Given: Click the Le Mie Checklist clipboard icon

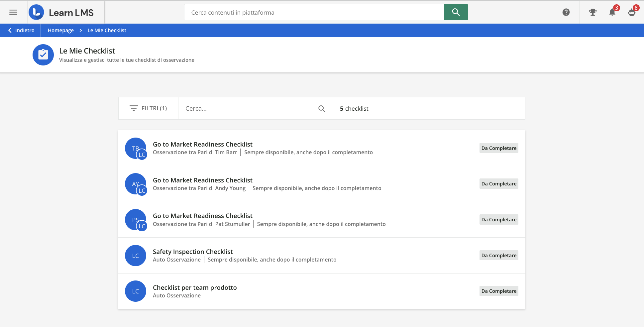Looking at the screenshot, I should pos(43,55).
